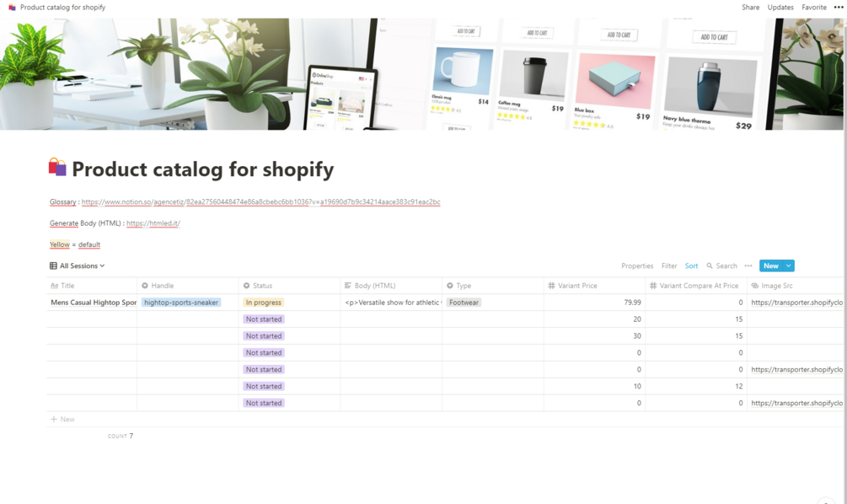Viewport: 847px width, 504px height.
Task: Open the In progress status dropdown
Action: 264,302
